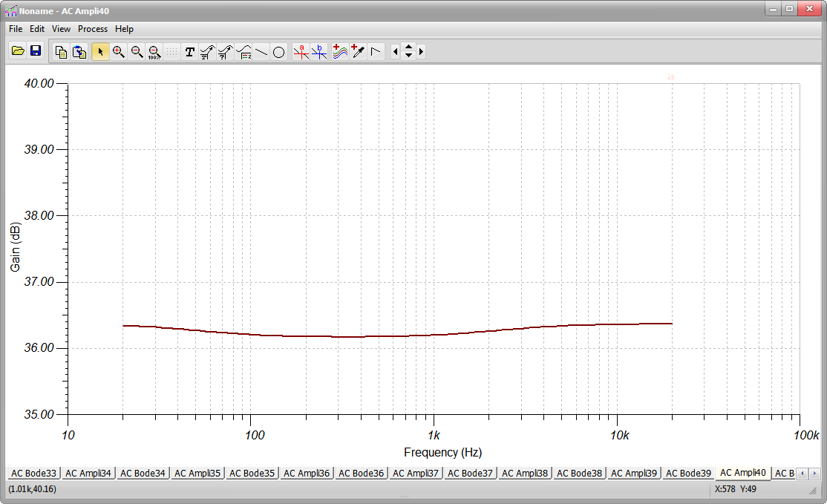Add more curves with the curves icon
The width and height of the screenshot is (827, 504).
click(x=340, y=52)
